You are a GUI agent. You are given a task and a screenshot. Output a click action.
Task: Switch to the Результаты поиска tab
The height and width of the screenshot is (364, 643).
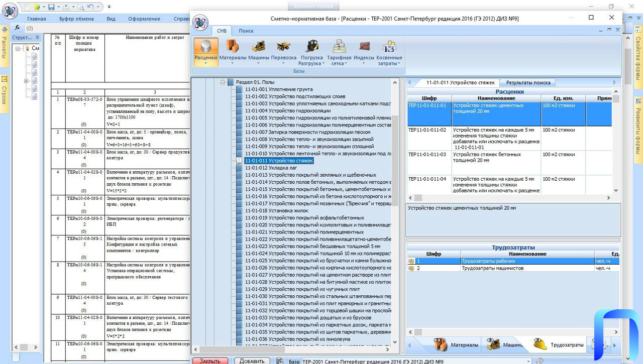click(528, 82)
